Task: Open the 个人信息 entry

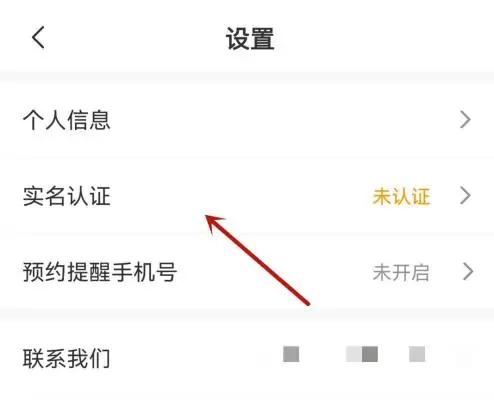Action: pos(247,120)
